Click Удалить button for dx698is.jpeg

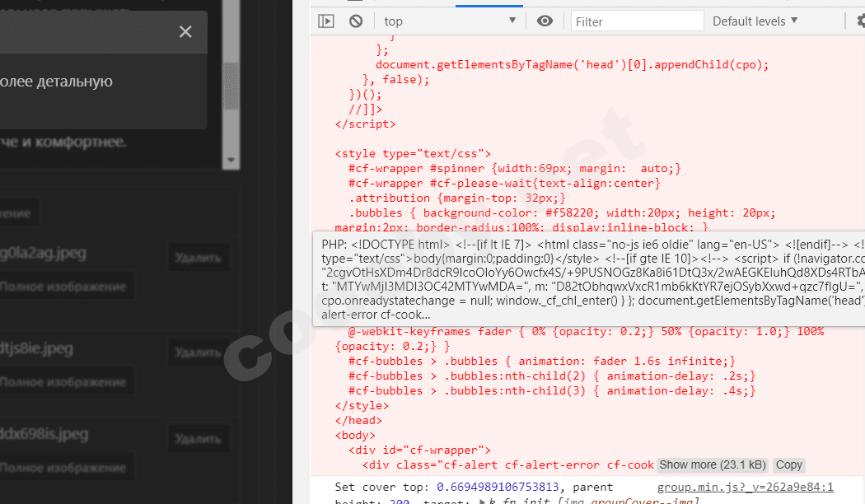(198, 439)
